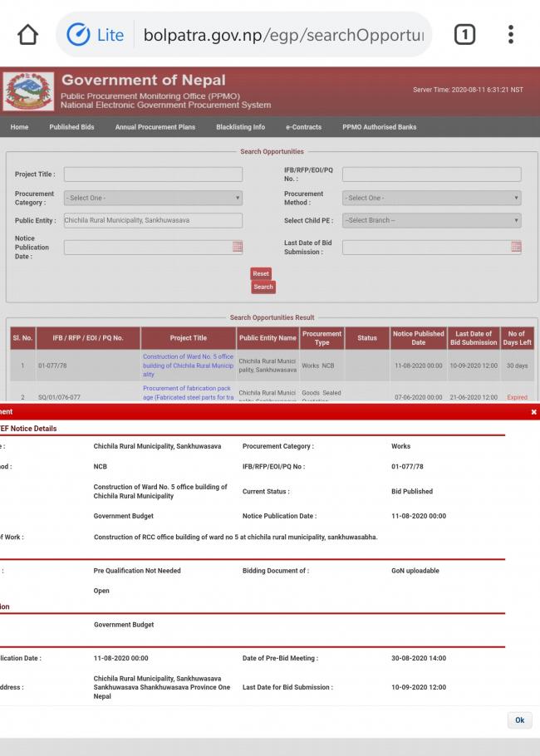The image size is (540, 756).
Task: Select the e-Contracts menu item
Action: click(304, 127)
